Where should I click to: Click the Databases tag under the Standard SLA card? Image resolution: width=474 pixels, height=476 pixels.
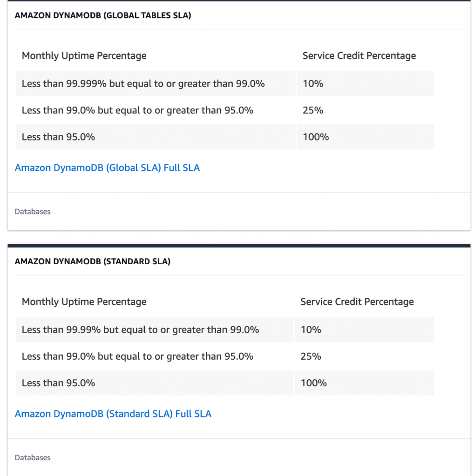point(33,458)
